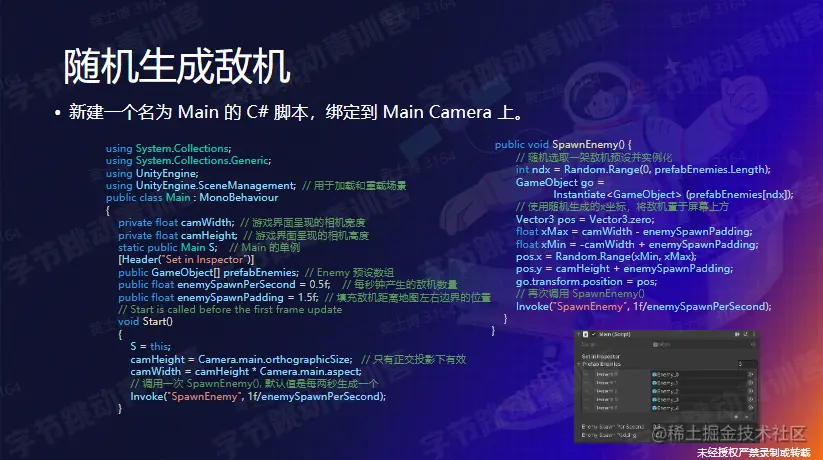Click the line 'using UnityEngine;'
Image resolution: width=823 pixels, height=460 pixels.
(x=152, y=173)
